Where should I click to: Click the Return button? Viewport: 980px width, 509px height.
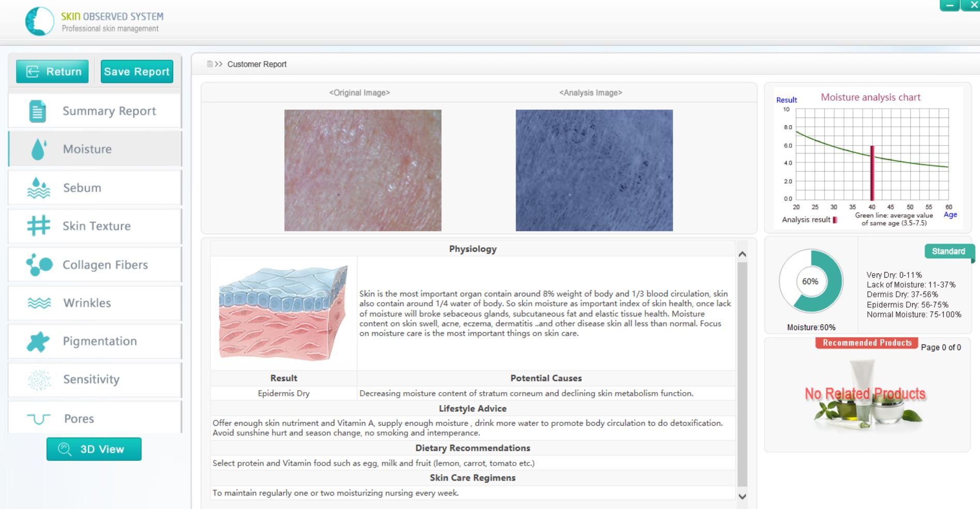pos(52,71)
